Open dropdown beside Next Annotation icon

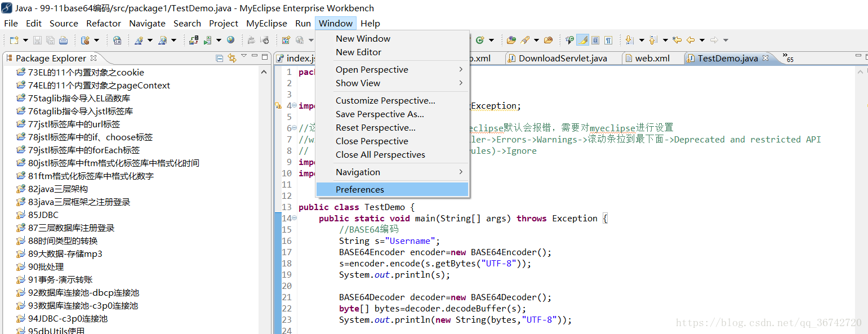click(642, 40)
